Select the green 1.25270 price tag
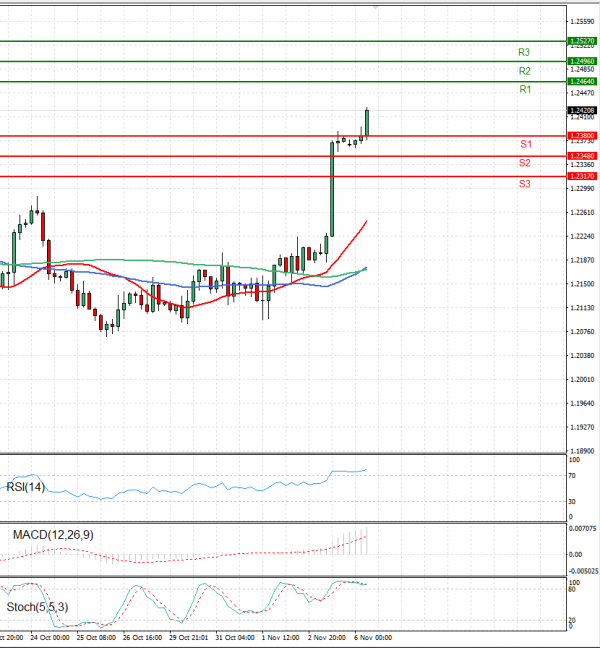 [582, 41]
